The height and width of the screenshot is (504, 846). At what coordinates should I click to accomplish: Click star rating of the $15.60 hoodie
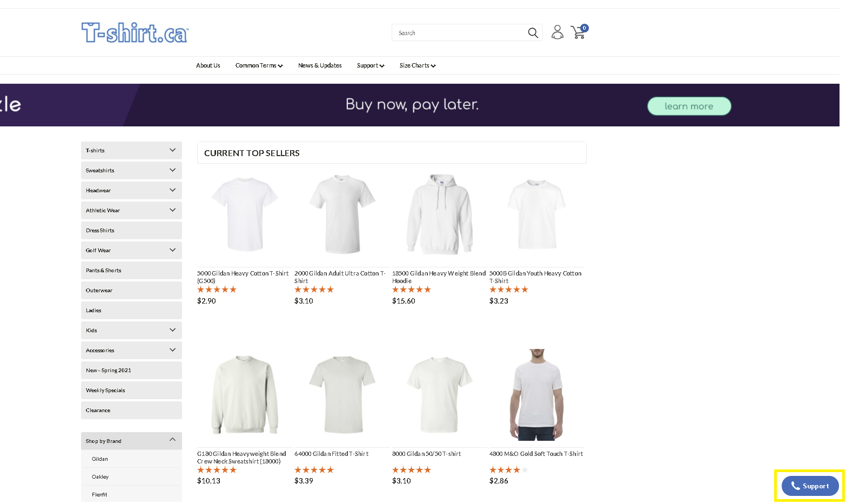click(x=412, y=290)
